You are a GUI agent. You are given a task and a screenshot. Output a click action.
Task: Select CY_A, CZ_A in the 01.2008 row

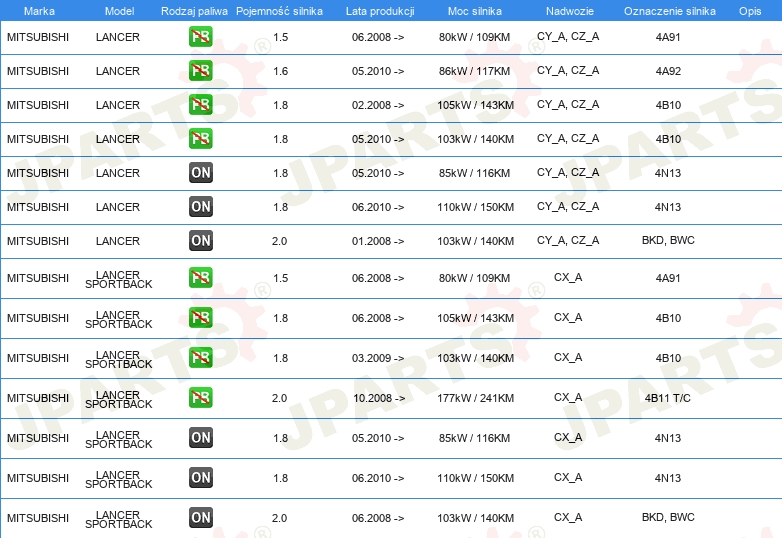point(568,240)
